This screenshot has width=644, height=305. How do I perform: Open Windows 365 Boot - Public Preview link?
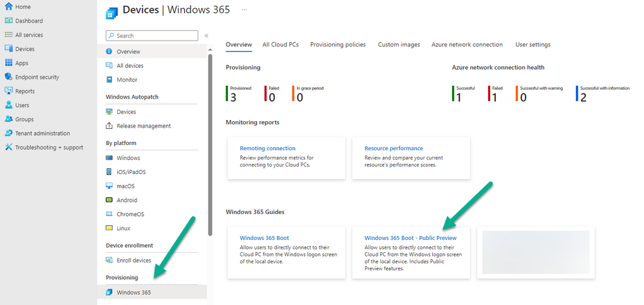click(411, 238)
